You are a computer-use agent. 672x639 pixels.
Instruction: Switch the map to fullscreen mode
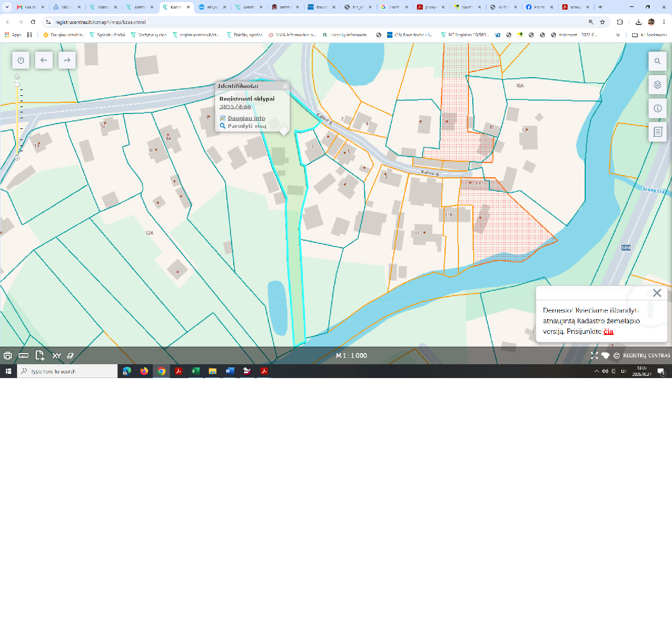[594, 356]
